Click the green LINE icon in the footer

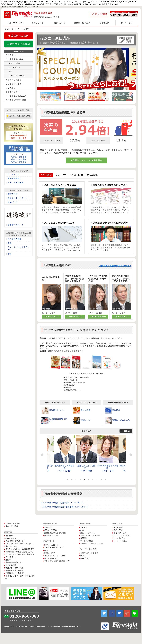[x=135, y=613]
